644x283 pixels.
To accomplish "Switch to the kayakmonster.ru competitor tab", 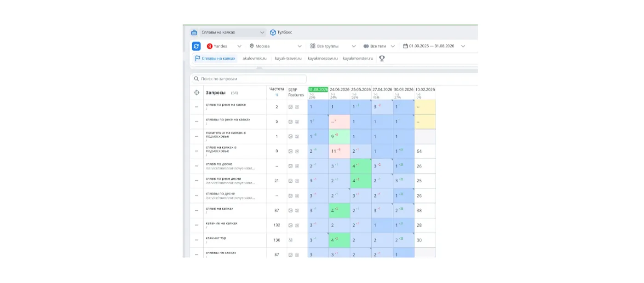I will click(358, 58).
